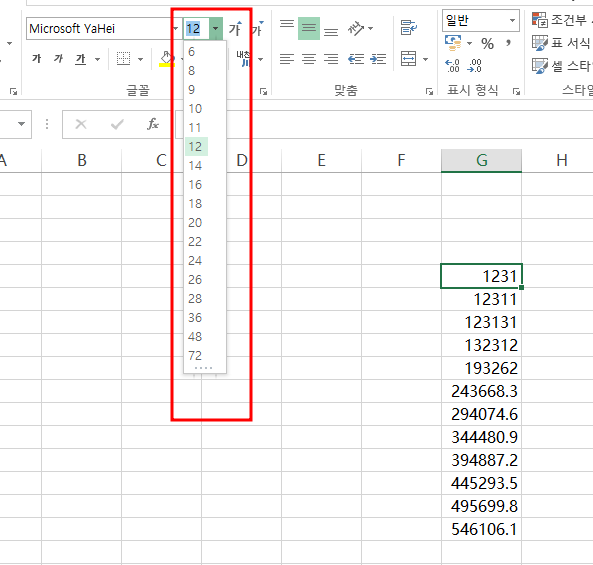Click accounting number format icon
The height and width of the screenshot is (565, 593).
coord(453,43)
